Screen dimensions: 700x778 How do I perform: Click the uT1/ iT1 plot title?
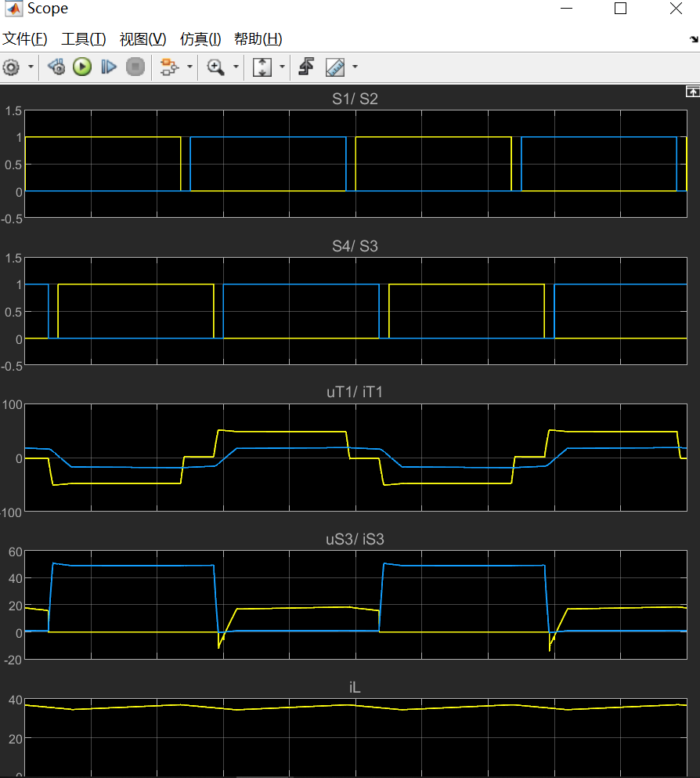pos(355,392)
